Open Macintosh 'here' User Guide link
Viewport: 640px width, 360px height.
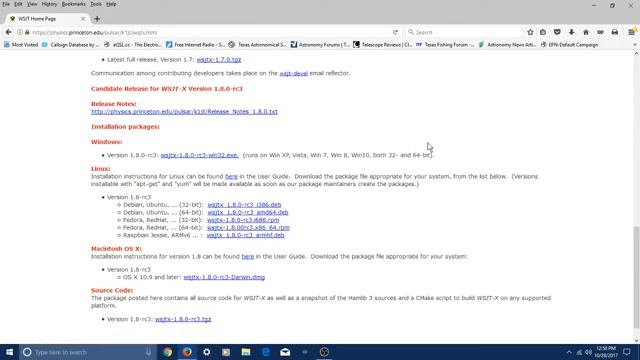click(248, 256)
